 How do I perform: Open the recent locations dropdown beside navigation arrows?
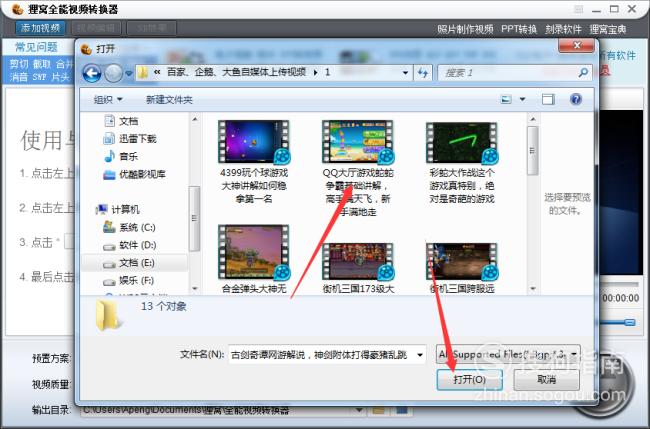(x=129, y=73)
